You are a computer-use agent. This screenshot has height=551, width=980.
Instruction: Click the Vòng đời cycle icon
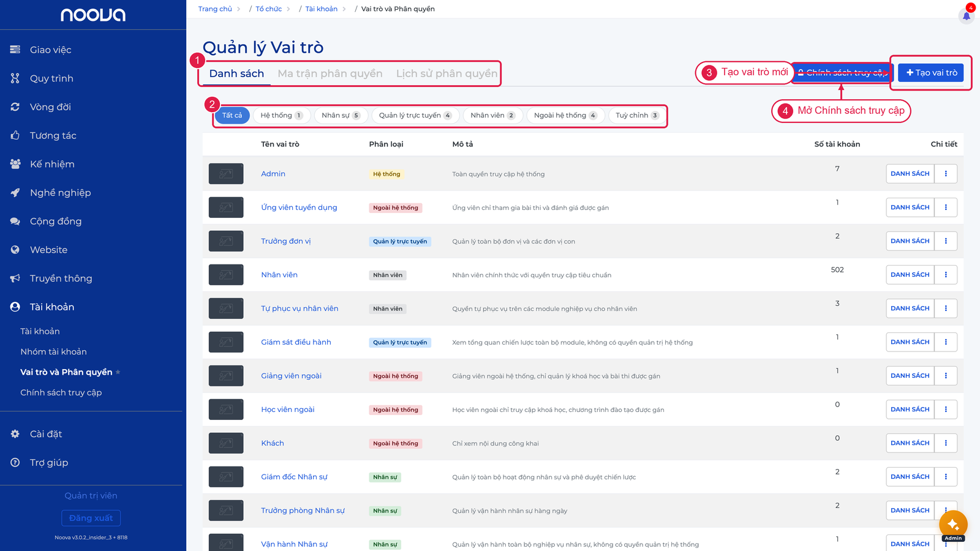(x=15, y=107)
